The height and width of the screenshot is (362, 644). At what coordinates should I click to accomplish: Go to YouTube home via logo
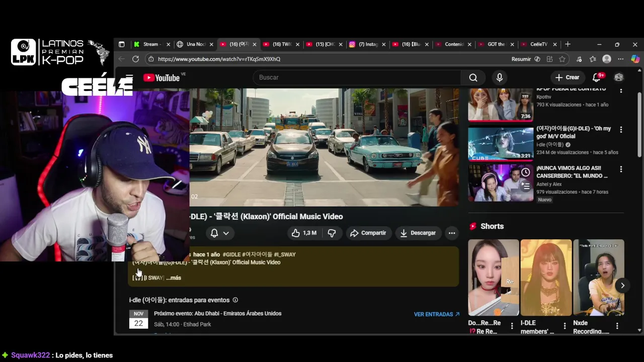pos(162,77)
